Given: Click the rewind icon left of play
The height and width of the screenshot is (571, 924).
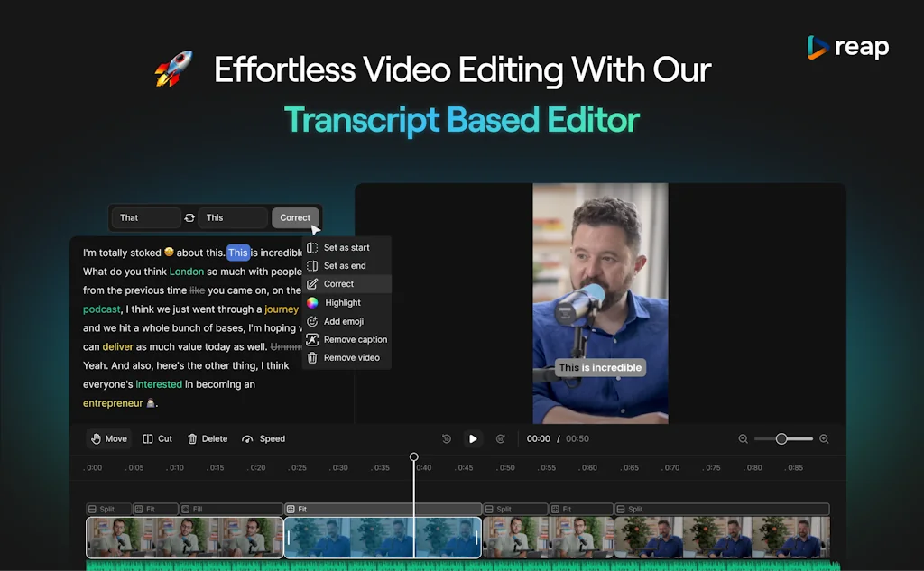Looking at the screenshot, I should (x=447, y=439).
